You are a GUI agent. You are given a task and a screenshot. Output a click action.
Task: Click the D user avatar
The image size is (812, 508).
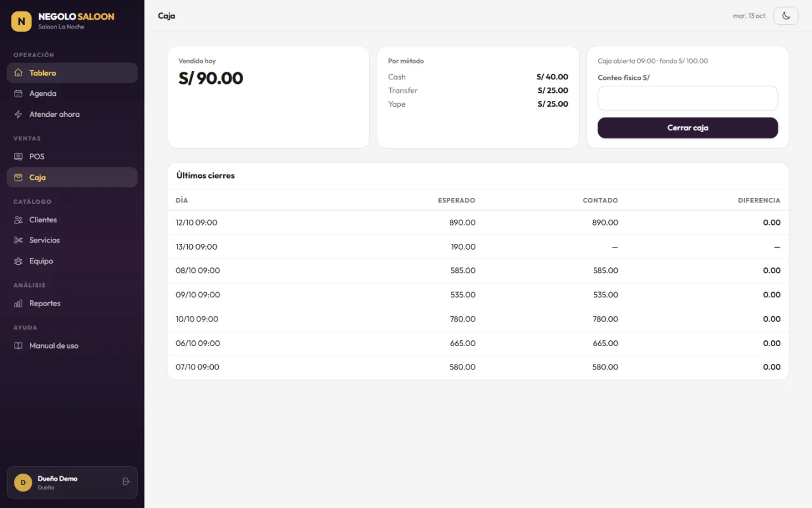tap(23, 483)
